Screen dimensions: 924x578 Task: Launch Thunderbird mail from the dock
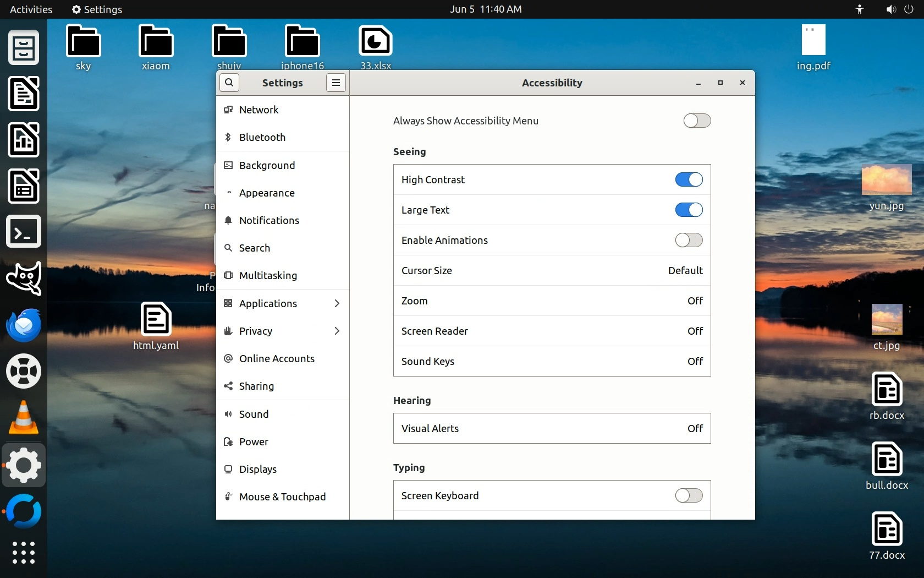coord(24,325)
